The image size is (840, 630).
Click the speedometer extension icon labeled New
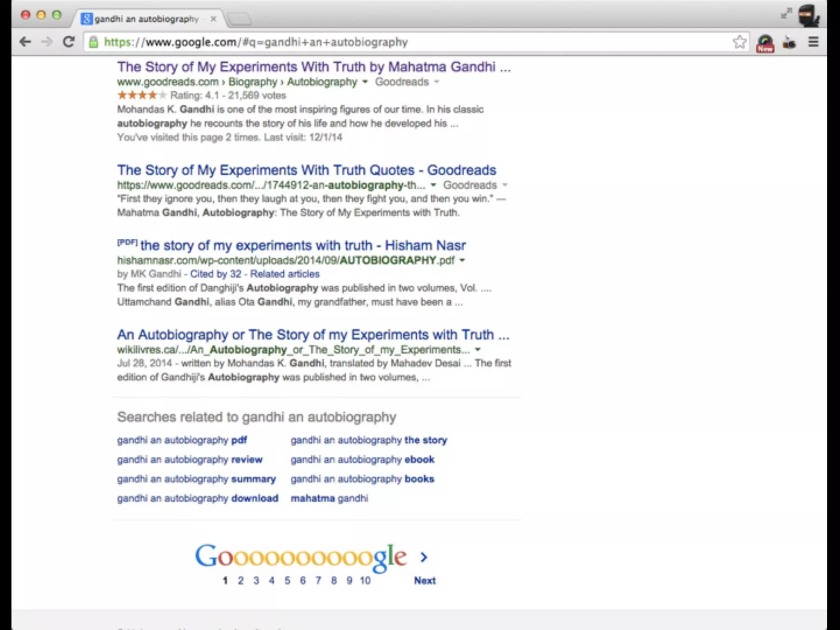[x=765, y=43]
